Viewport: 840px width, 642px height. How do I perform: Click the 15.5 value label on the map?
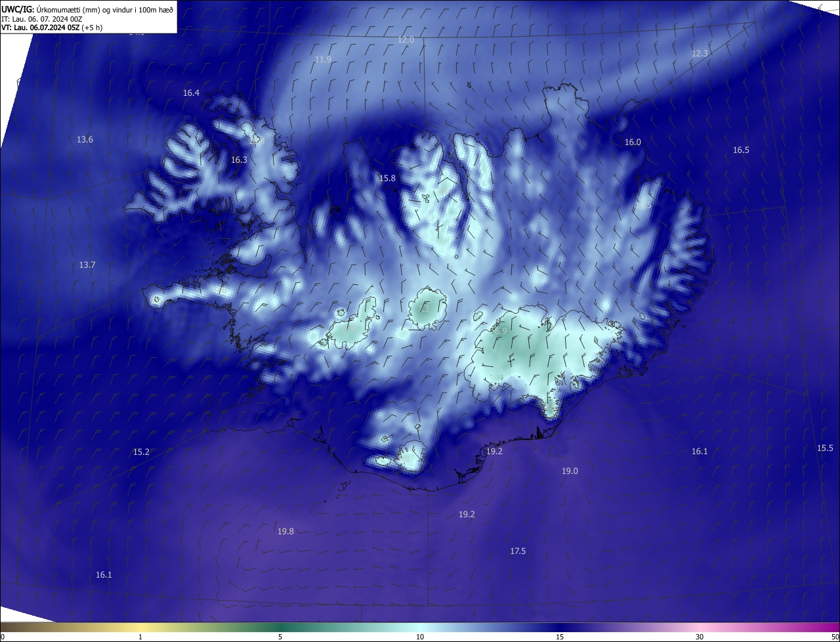click(x=825, y=448)
